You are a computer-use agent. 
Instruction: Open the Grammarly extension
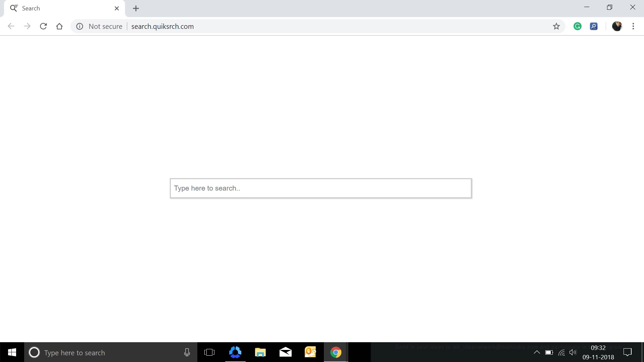click(x=578, y=26)
